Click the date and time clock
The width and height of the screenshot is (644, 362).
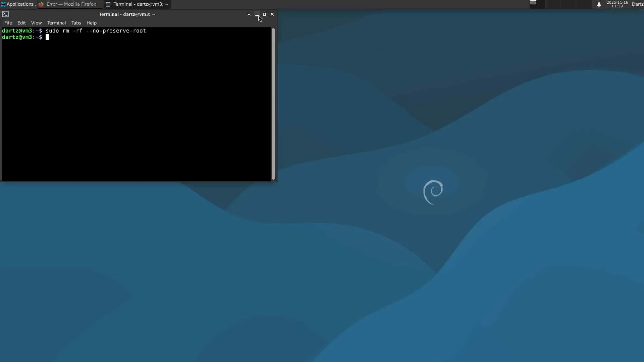(617, 4)
